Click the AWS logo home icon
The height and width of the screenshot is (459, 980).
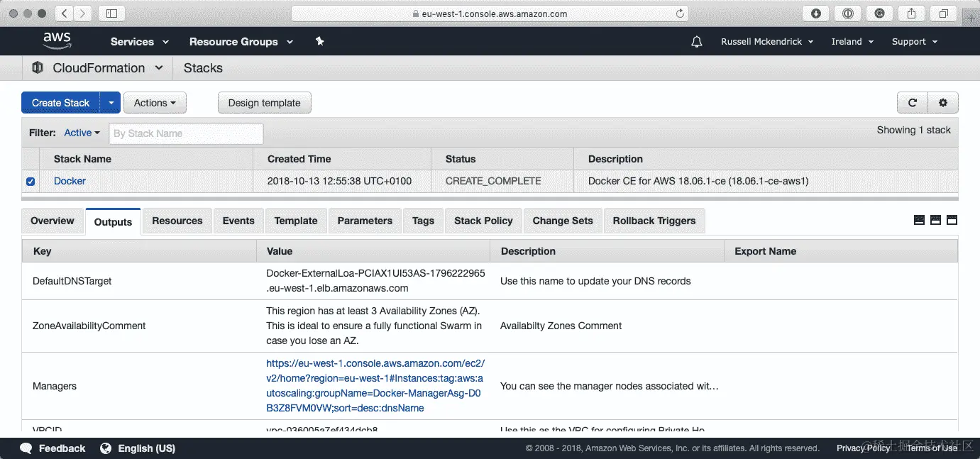click(x=57, y=41)
